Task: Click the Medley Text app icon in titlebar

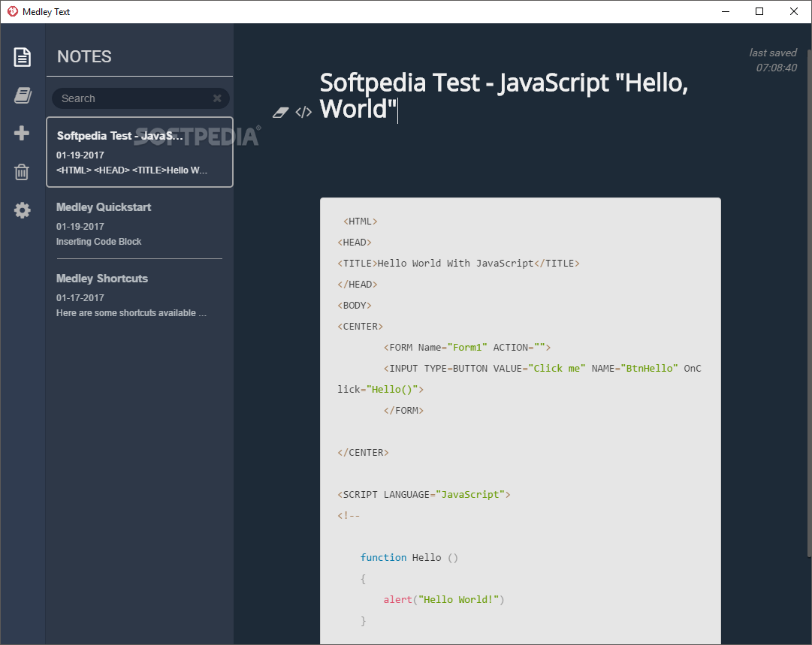Action: 13,11
